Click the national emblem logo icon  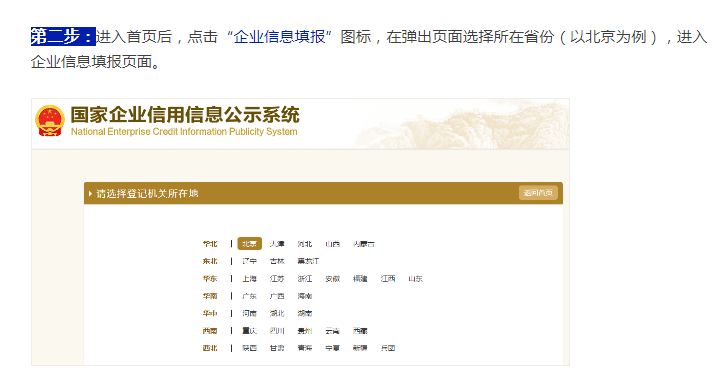click(x=50, y=121)
